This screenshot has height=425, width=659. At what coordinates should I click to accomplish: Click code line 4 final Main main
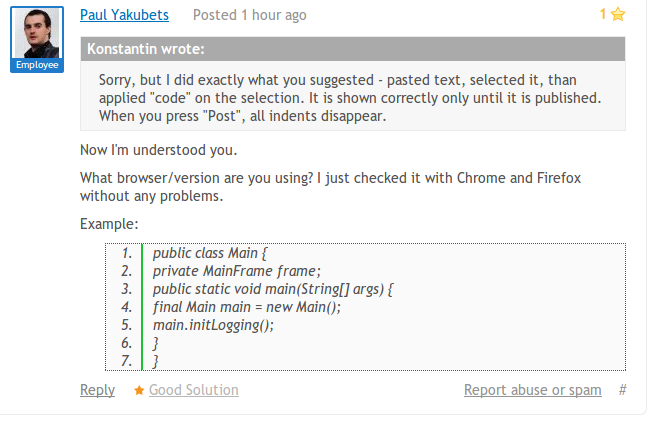[247, 307]
